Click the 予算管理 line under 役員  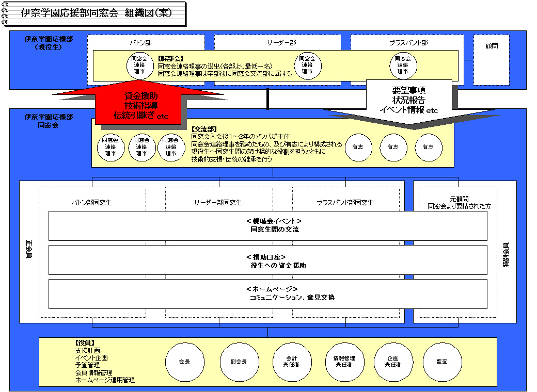click(x=88, y=365)
